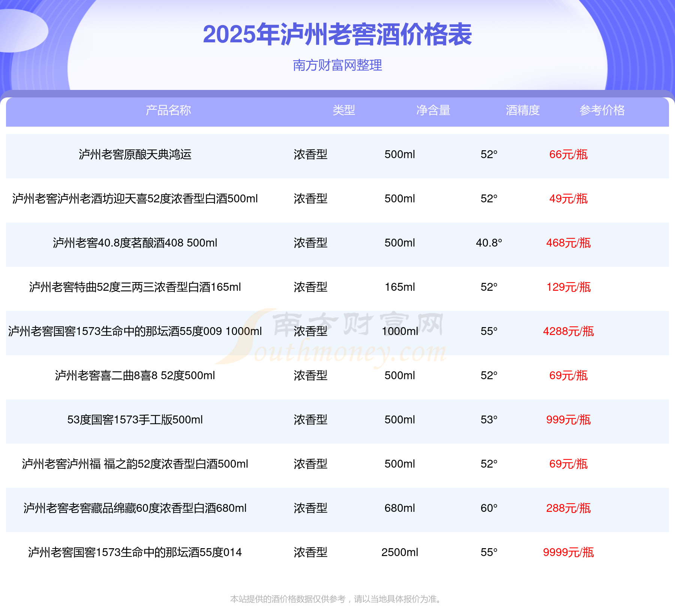Click the subtitle "南方财富网整理"
Image resolution: width=675 pixels, height=616 pixels.
coord(337,65)
